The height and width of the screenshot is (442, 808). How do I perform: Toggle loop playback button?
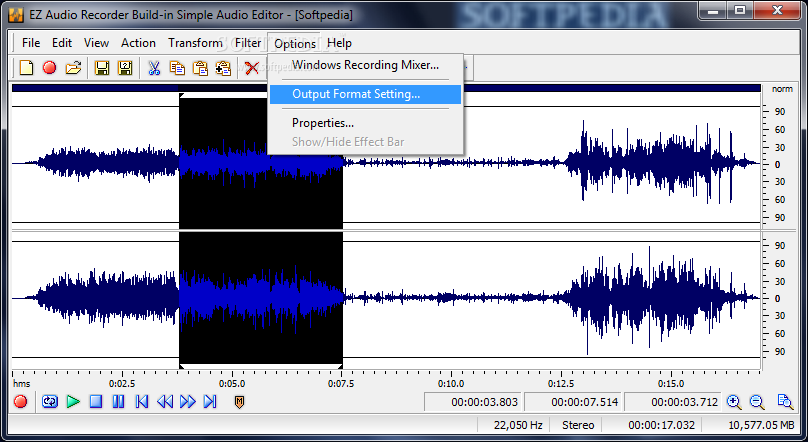point(50,401)
